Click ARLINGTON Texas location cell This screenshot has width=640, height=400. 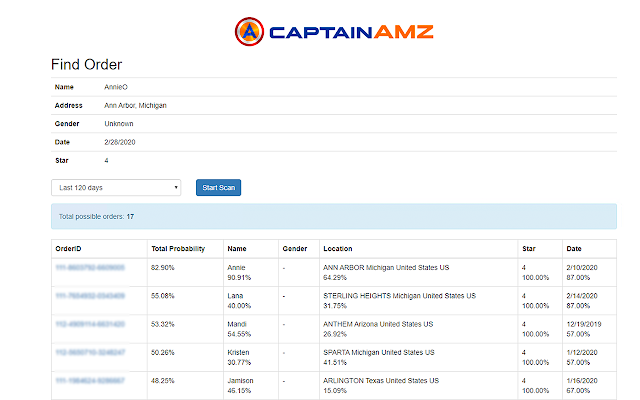tap(419, 385)
